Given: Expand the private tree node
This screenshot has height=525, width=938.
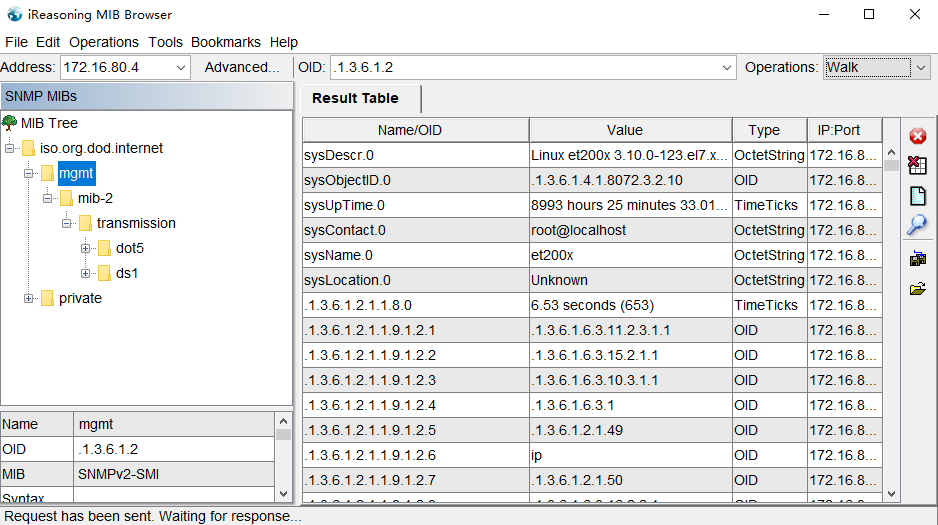Looking at the screenshot, I should pyautogui.click(x=29, y=298).
